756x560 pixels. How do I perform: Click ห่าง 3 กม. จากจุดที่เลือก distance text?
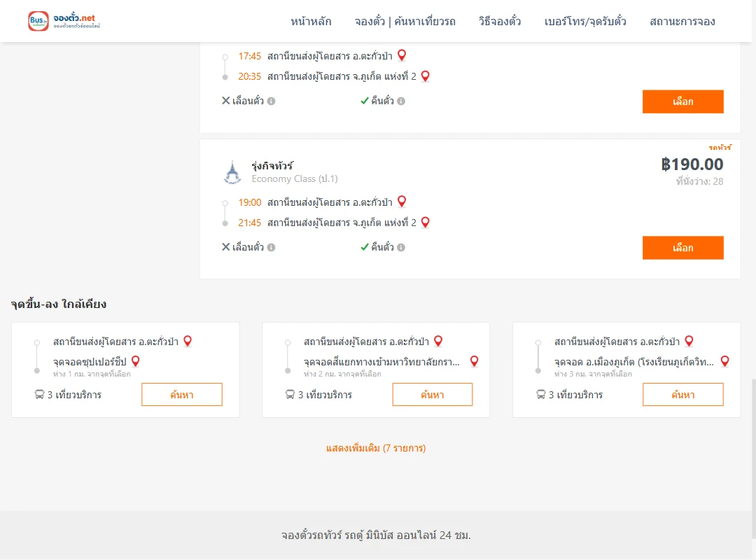(593, 374)
